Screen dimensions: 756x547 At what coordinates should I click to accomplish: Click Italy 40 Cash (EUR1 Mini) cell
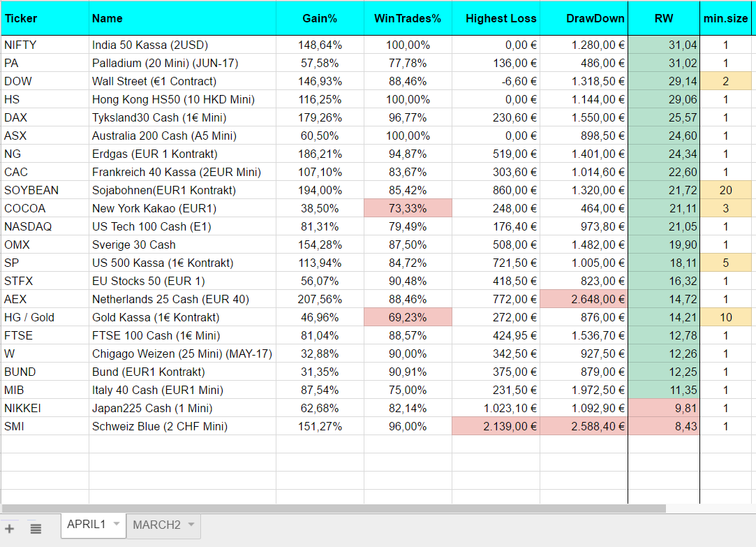(x=182, y=391)
